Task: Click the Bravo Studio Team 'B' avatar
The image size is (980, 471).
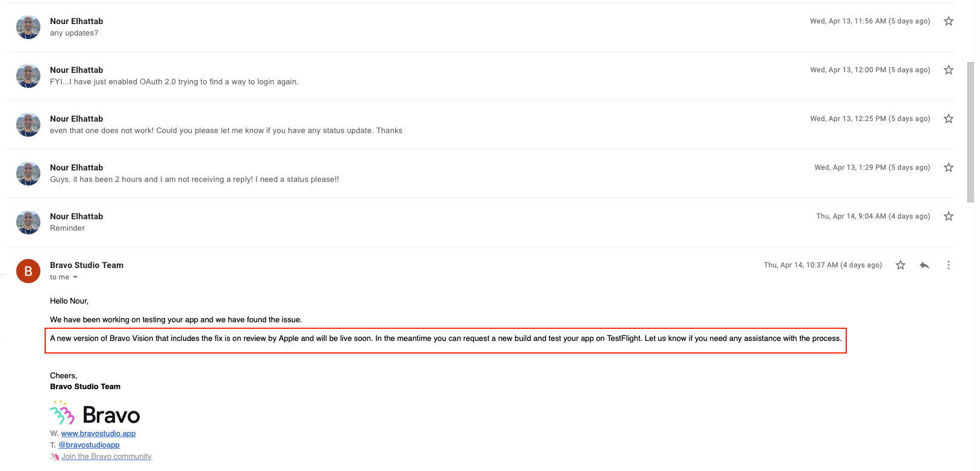Action: point(28,271)
